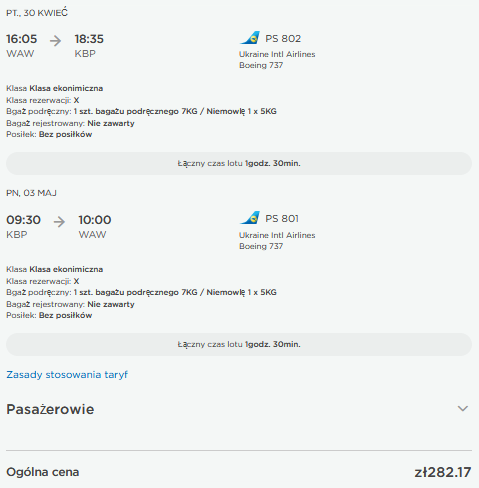
Task: Open the Pasażerowie heading
Action: [50, 409]
